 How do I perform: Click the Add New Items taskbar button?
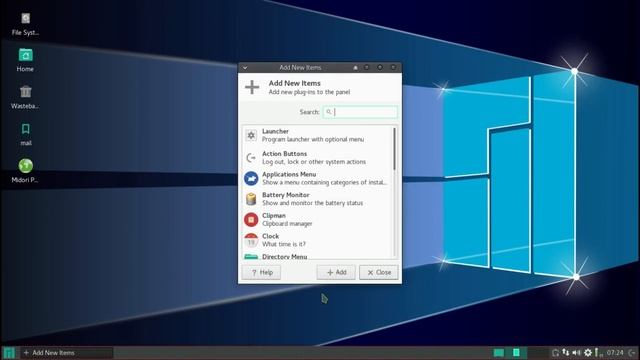(x=67, y=353)
